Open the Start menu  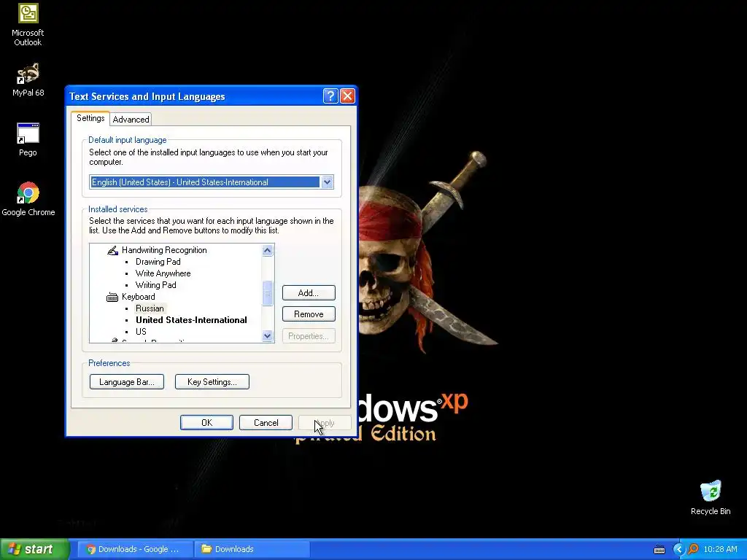tap(34, 549)
